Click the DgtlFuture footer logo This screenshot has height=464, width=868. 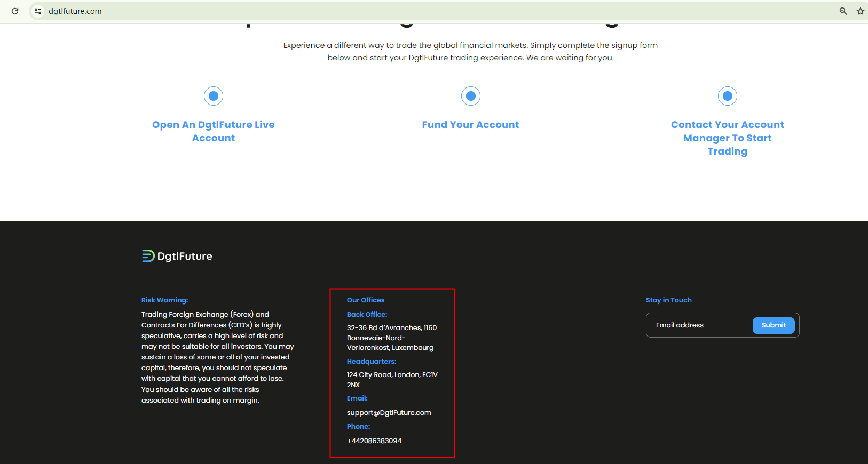177,256
